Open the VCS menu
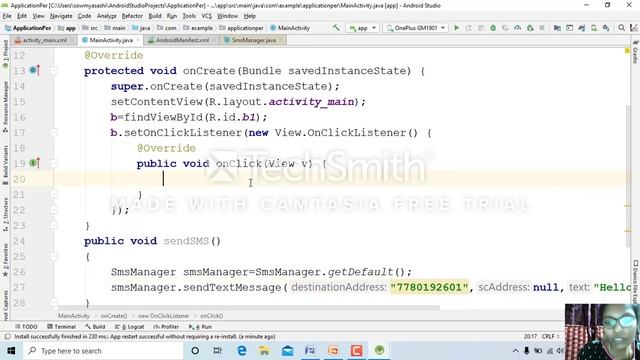This screenshot has height=360, width=640. click(x=207, y=16)
